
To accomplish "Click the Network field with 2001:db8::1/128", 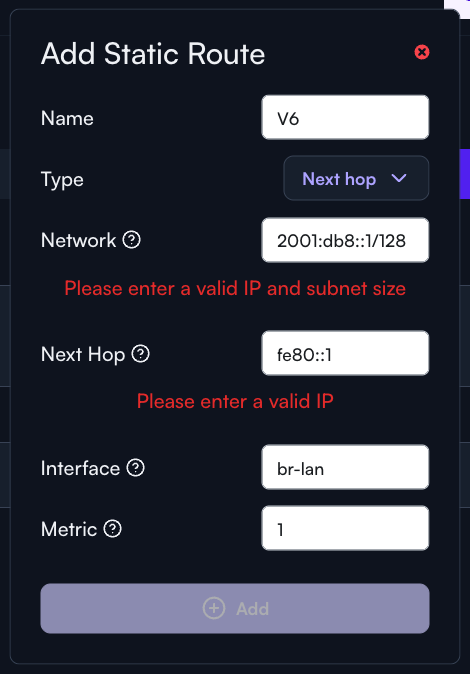I will pyautogui.click(x=345, y=240).
